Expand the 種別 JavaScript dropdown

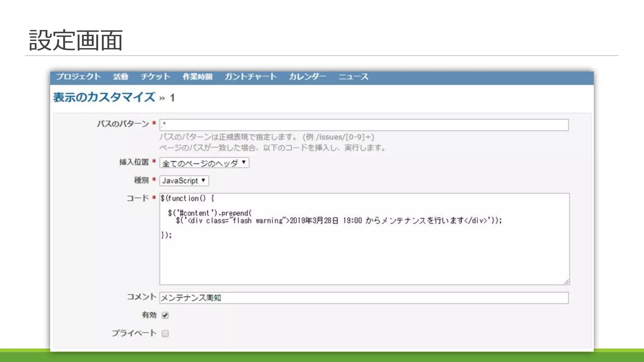coord(184,181)
